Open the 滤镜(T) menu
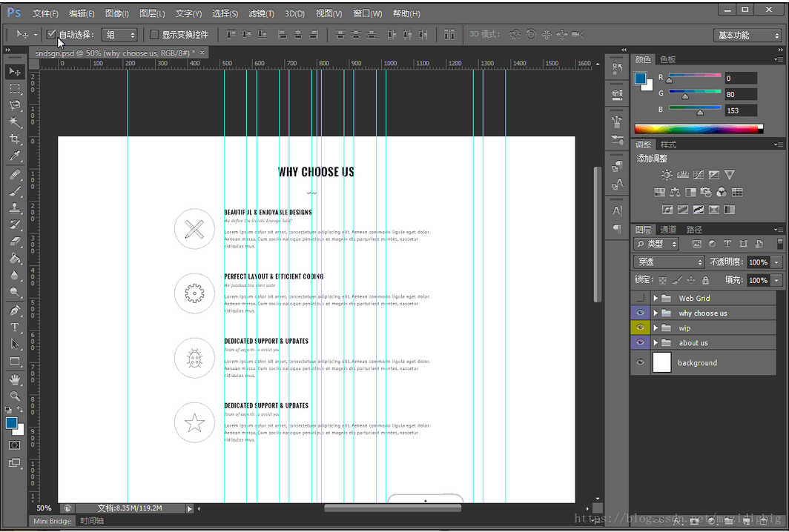This screenshot has height=532, width=789. click(x=261, y=13)
